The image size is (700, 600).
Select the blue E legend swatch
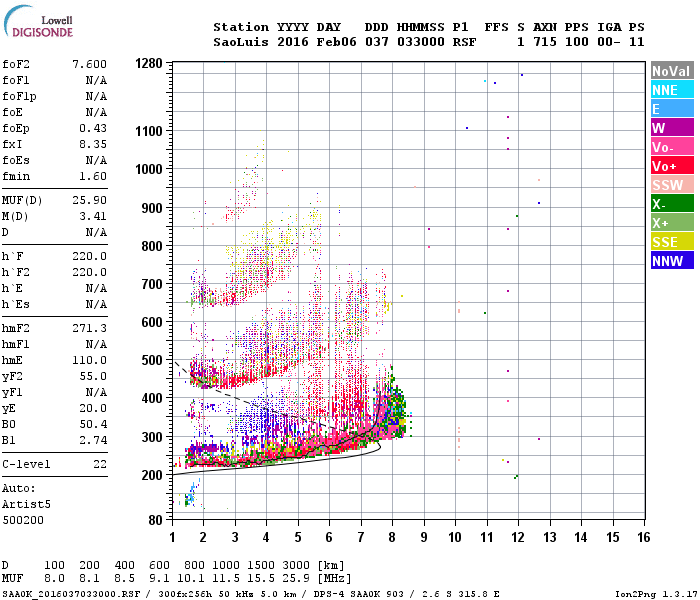(x=672, y=109)
